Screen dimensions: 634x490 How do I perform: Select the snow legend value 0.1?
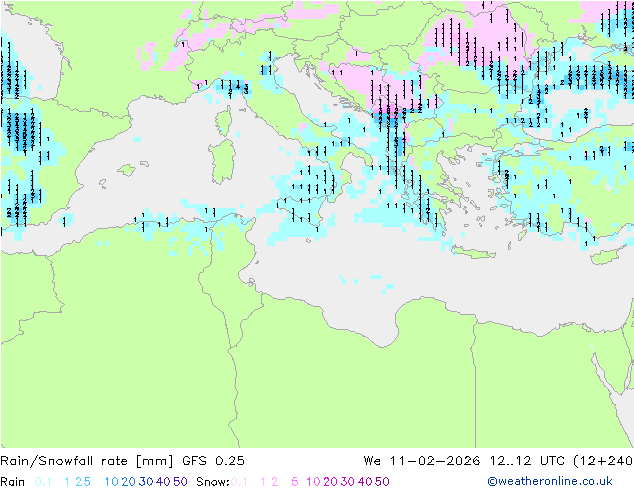[x=239, y=482]
